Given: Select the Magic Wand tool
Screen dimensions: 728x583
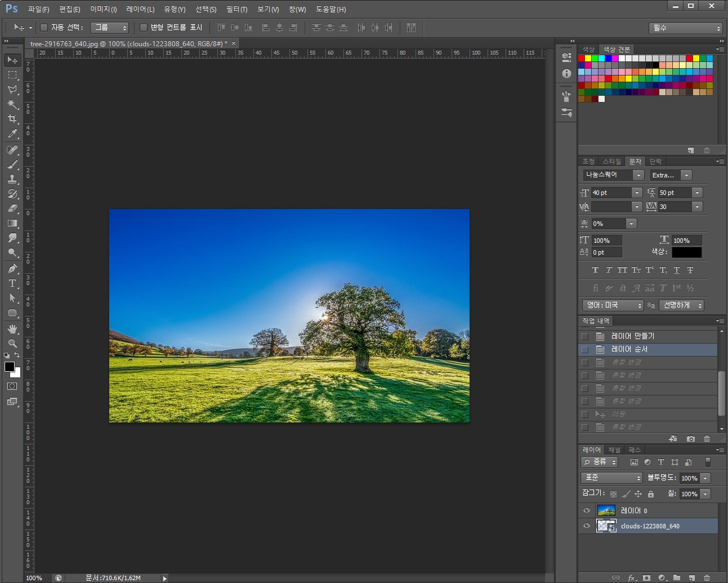Looking at the screenshot, I should [12, 104].
